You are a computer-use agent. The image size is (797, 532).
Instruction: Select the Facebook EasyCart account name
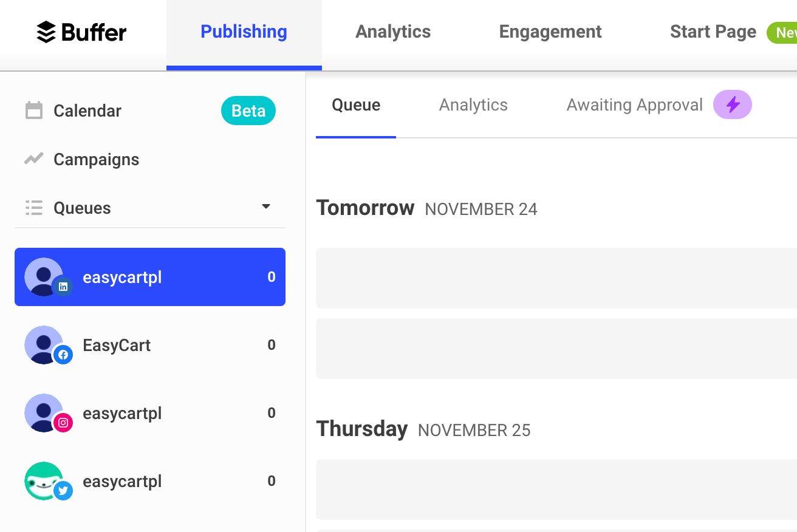point(117,346)
